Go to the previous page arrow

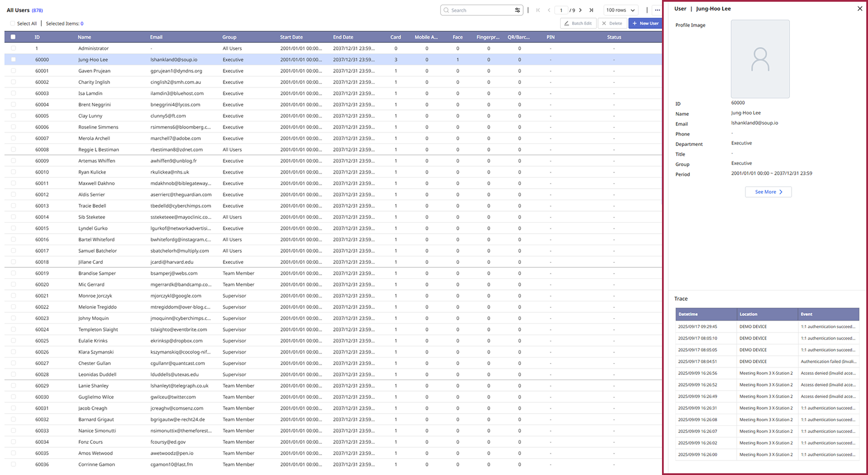pyautogui.click(x=549, y=10)
